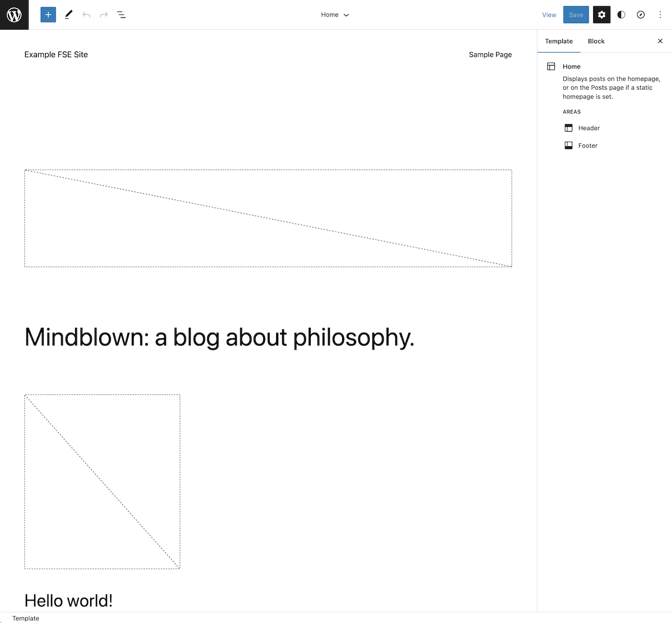Select the Tools pencil icon
672x623 pixels.
(68, 15)
